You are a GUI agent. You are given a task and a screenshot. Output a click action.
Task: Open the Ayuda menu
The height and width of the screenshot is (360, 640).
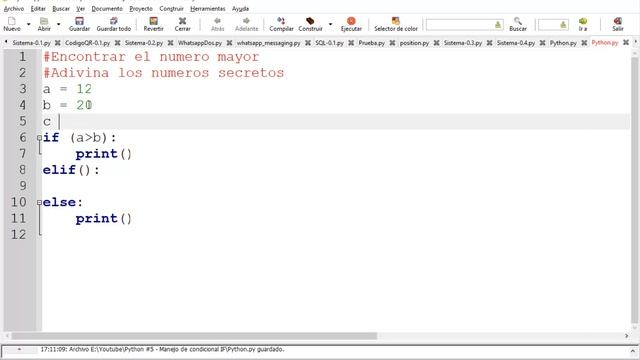(240, 9)
